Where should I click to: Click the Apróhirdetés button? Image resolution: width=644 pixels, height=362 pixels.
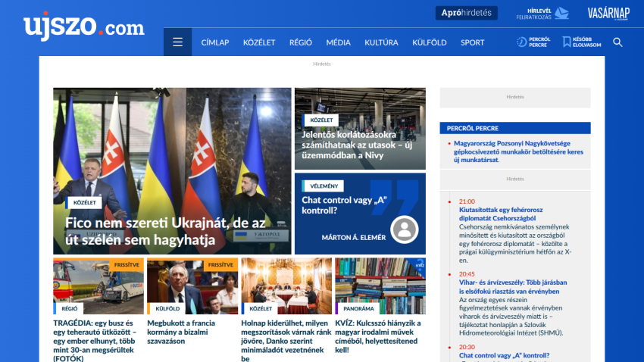pos(466,13)
